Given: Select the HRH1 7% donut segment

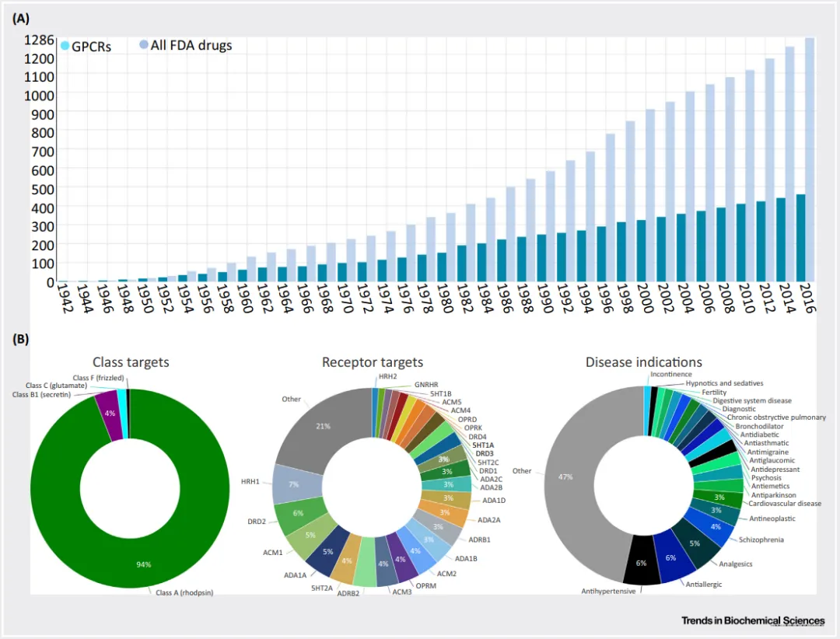Looking at the screenshot, I should [x=293, y=484].
